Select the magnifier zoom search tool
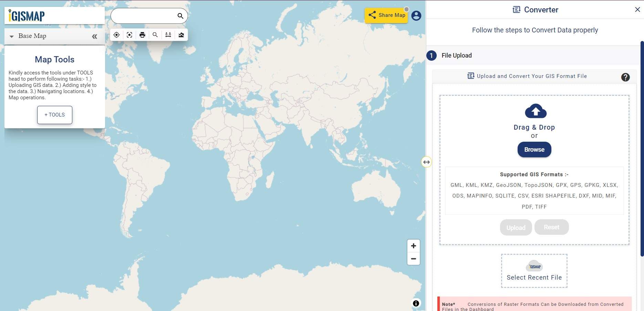644x311 pixels. (x=155, y=34)
